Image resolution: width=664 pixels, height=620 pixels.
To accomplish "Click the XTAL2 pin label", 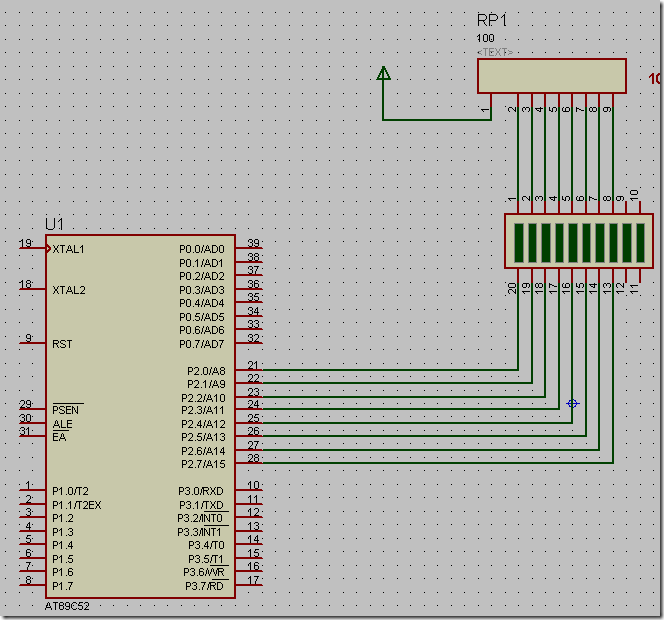I will (x=69, y=289).
